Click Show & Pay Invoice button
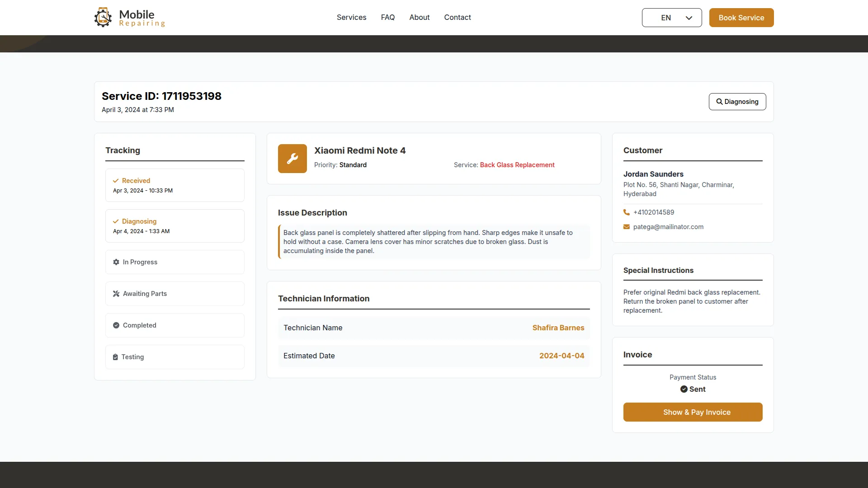This screenshot has width=868, height=488. [693, 412]
